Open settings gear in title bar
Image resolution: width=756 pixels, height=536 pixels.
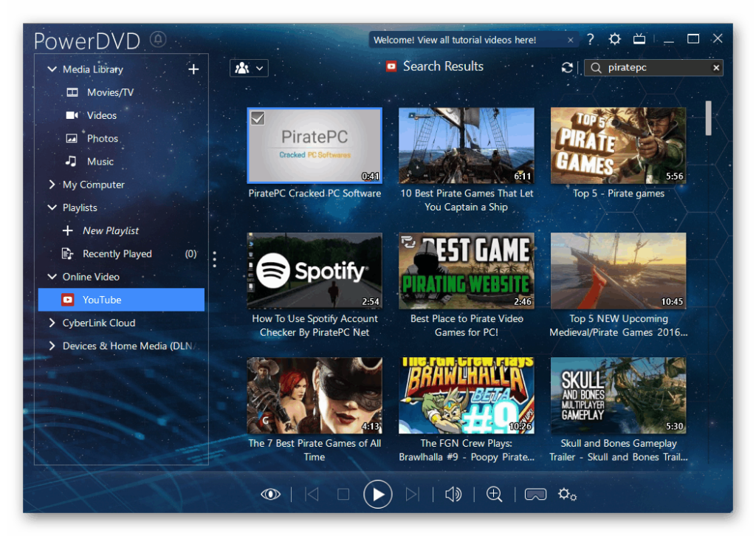click(615, 39)
